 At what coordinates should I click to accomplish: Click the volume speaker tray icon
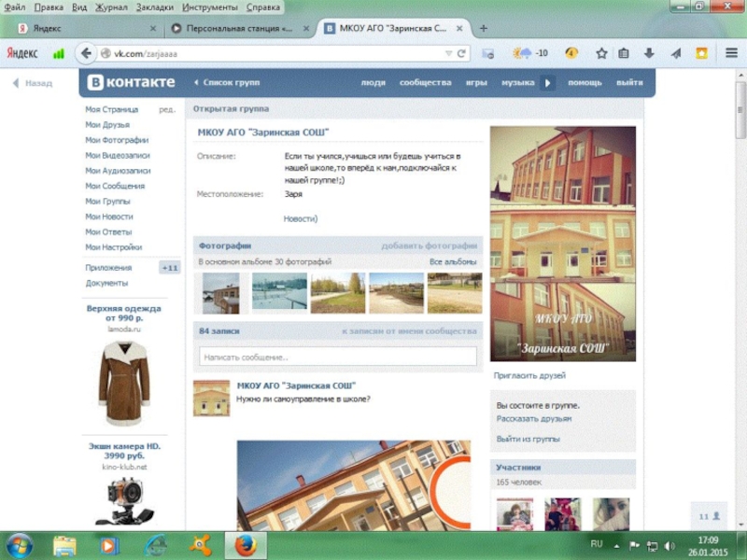tap(669, 546)
